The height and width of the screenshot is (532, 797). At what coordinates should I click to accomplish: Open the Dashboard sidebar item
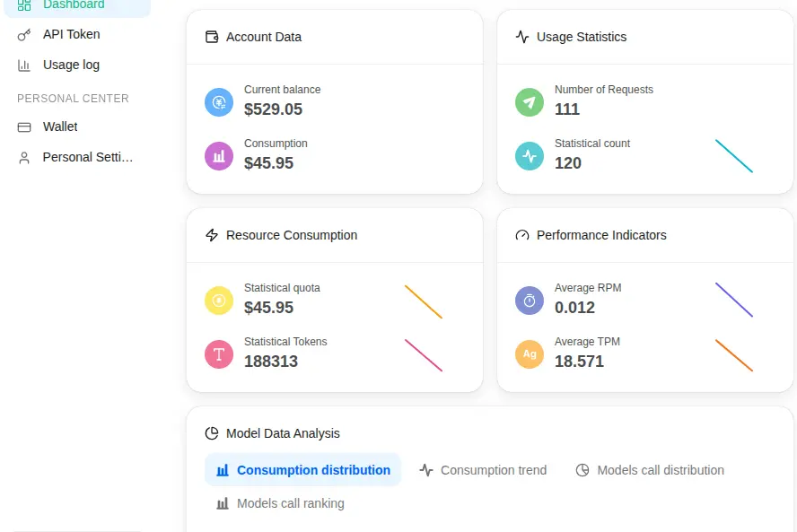(77, 5)
